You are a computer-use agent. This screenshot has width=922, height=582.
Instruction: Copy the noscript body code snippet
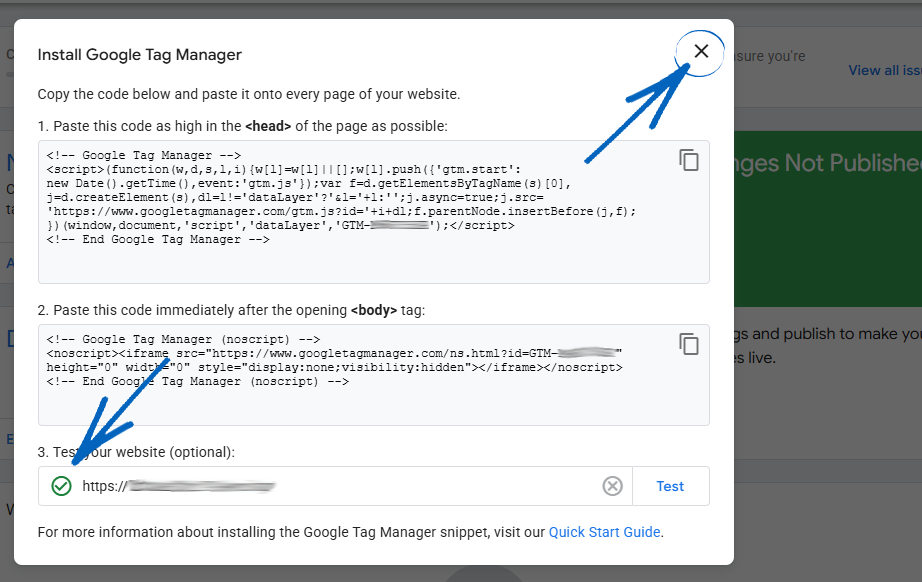(689, 344)
